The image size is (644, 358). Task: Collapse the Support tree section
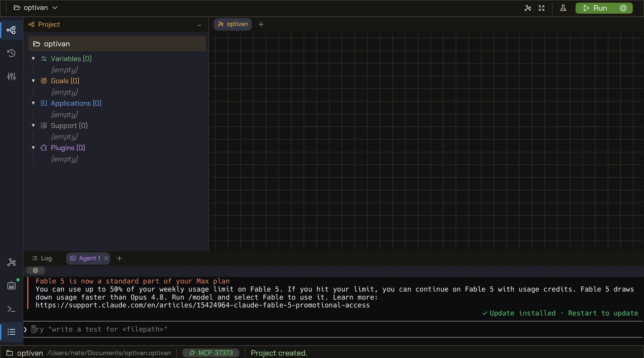click(x=33, y=125)
